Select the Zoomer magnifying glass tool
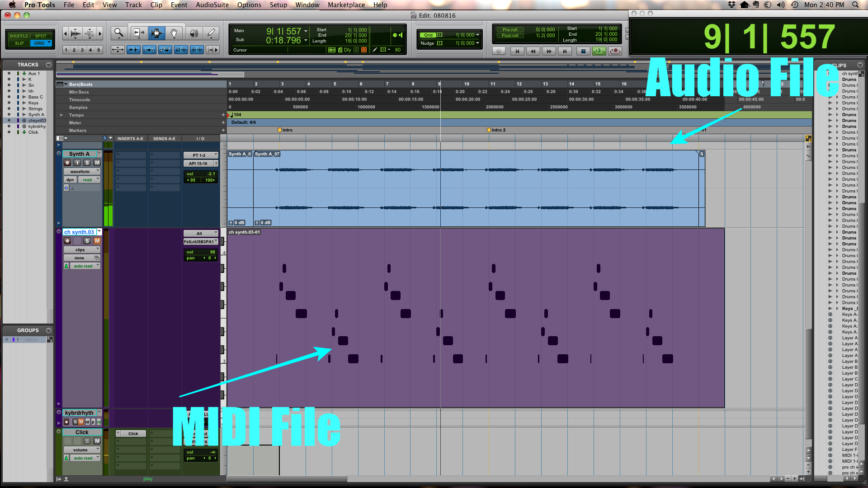Viewport: 868px width, 488px height. pos(118,33)
